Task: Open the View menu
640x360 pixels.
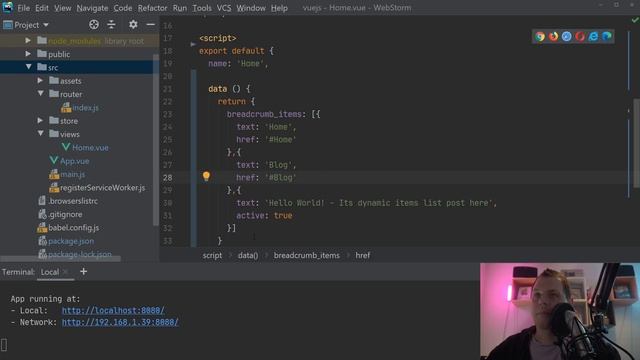Action: tap(62, 8)
